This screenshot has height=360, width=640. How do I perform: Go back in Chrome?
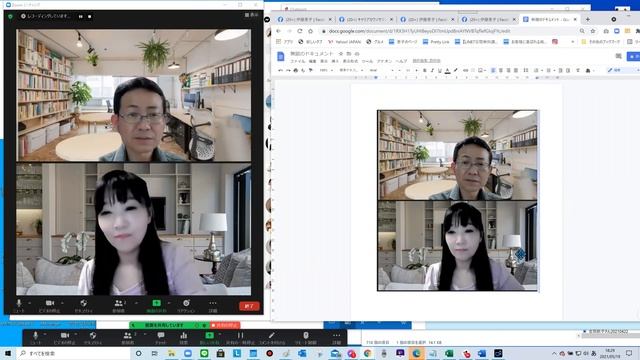[x=279, y=31]
